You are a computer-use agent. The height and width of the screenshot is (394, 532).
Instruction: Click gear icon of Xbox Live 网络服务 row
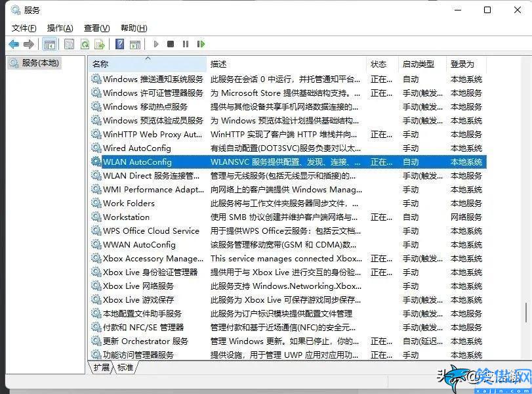click(x=96, y=286)
